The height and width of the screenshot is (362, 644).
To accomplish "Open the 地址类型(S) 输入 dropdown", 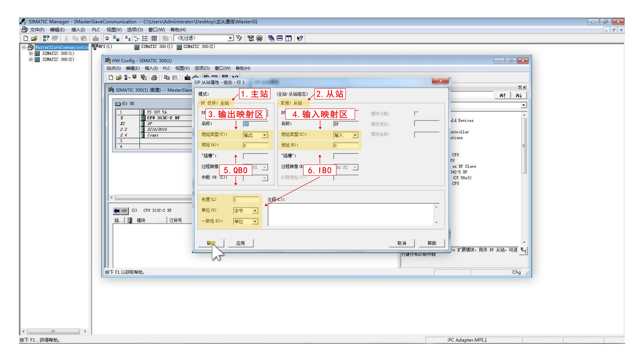I will [355, 135].
